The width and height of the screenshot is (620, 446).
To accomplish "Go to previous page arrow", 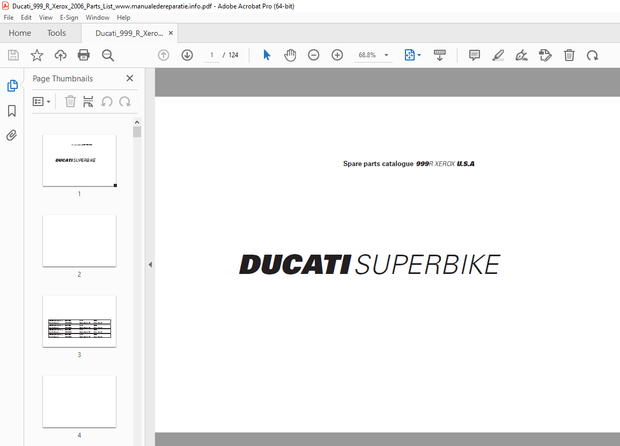I will coord(163,55).
